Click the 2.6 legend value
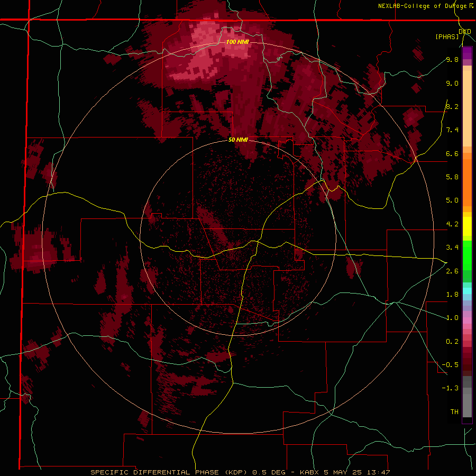 tap(452, 271)
